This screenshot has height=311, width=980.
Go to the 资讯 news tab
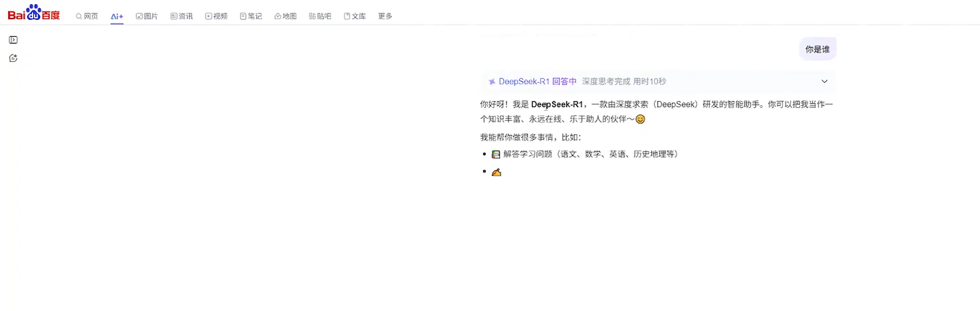pos(182,16)
